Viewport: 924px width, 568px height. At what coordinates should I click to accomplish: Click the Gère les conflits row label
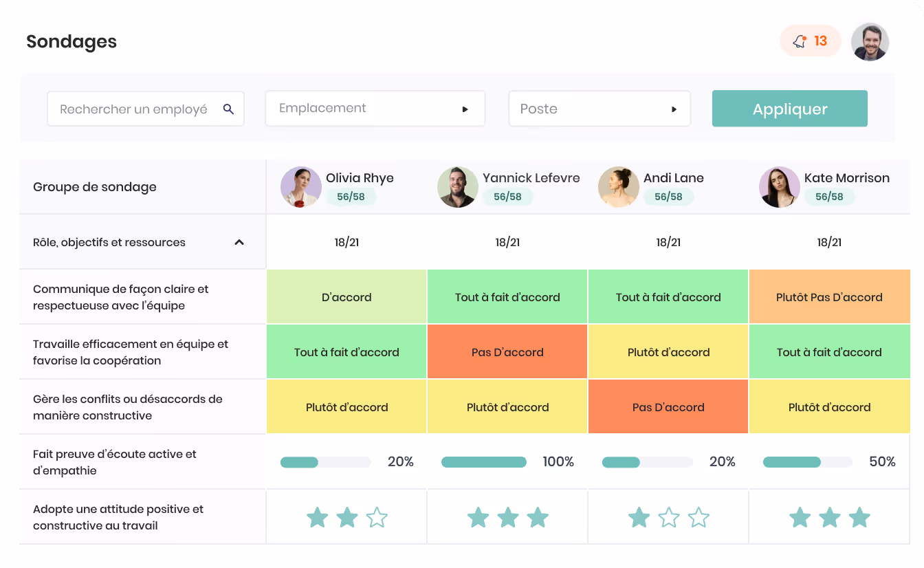click(x=128, y=407)
